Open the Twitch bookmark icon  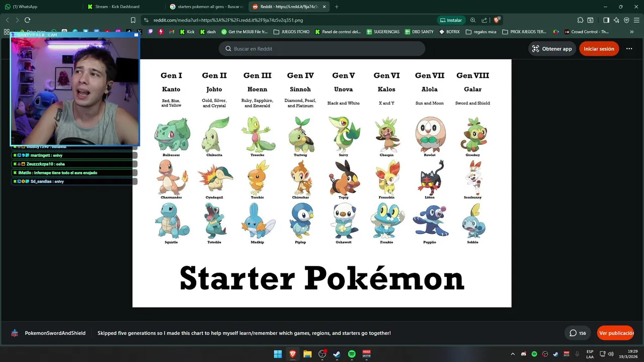150,32
